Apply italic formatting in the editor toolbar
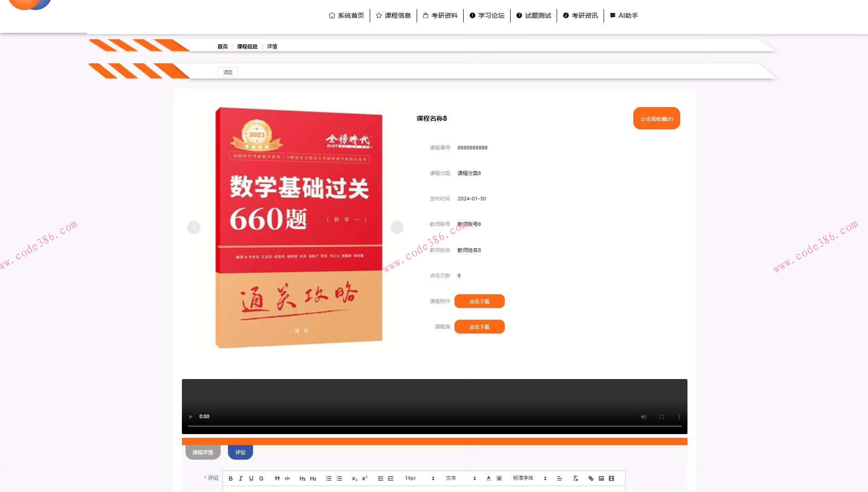This screenshot has height=492, width=868. point(241,478)
